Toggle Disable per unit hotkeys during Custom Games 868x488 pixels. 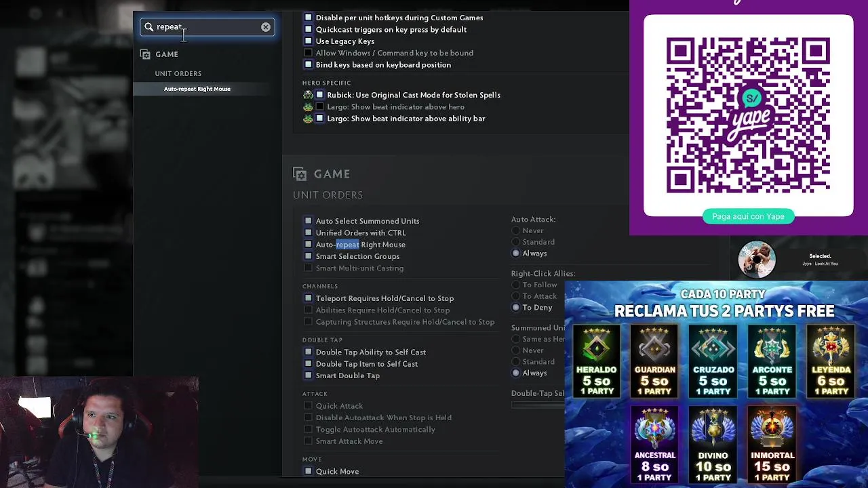pos(309,18)
